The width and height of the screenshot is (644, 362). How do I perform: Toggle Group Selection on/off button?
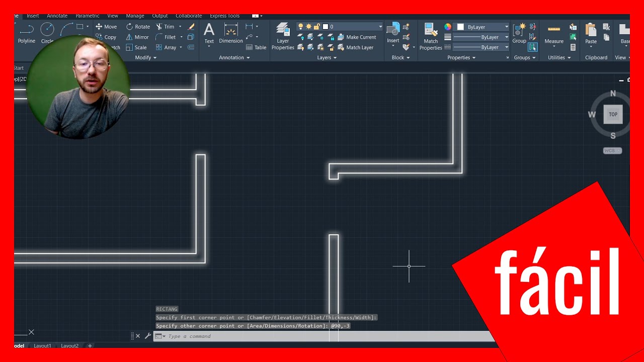coord(533,47)
